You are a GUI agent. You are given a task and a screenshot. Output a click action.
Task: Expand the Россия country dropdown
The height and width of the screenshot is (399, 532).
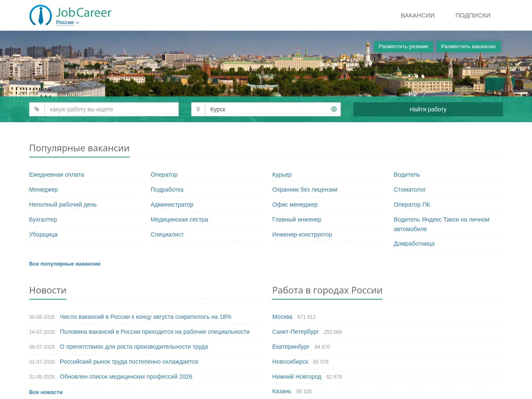pos(68,22)
